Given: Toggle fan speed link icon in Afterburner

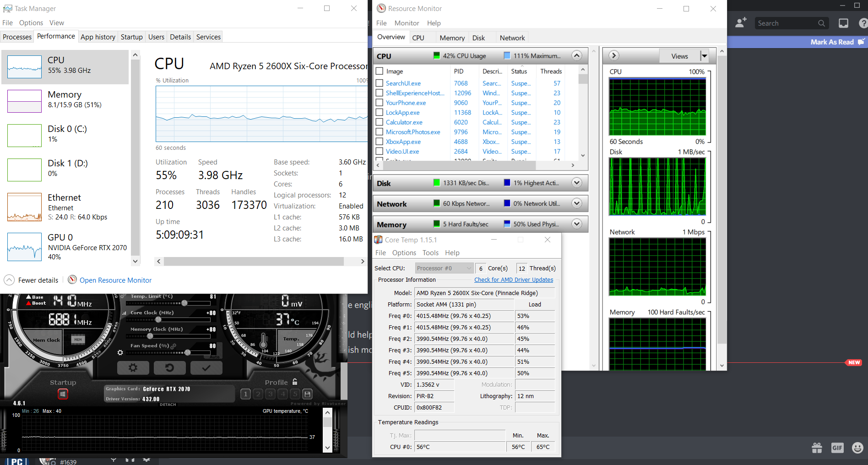Looking at the screenshot, I should 174,346.
